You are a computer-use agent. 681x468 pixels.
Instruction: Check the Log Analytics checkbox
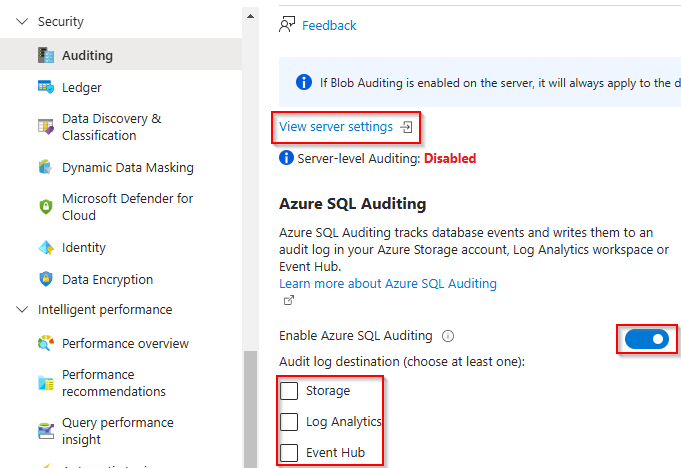click(289, 422)
